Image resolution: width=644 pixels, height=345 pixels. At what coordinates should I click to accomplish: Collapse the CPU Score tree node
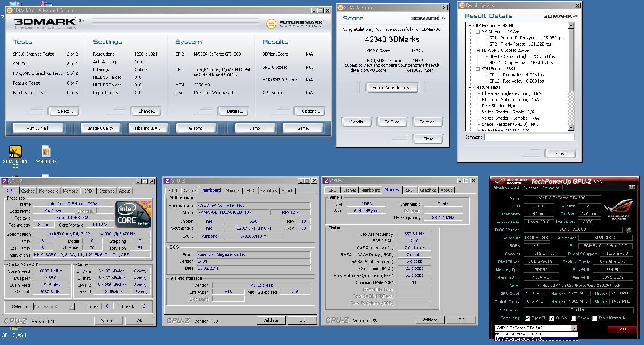(x=478, y=69)
